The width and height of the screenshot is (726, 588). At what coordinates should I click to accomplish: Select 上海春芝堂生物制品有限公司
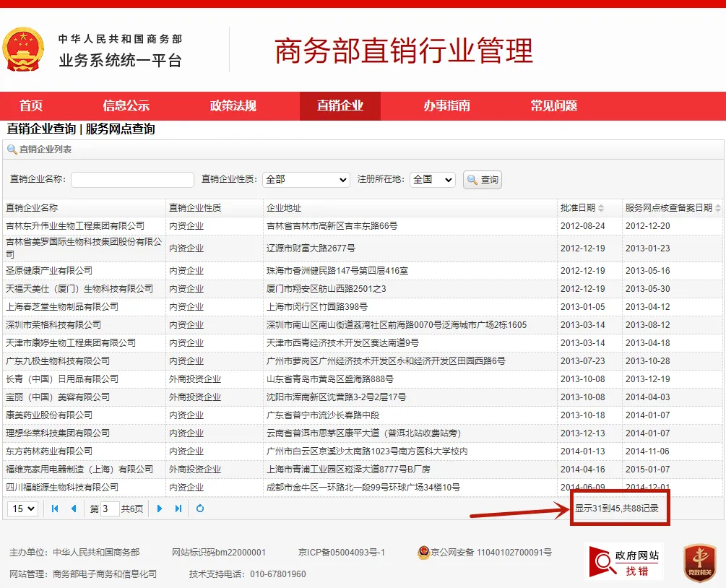[62, 307]
